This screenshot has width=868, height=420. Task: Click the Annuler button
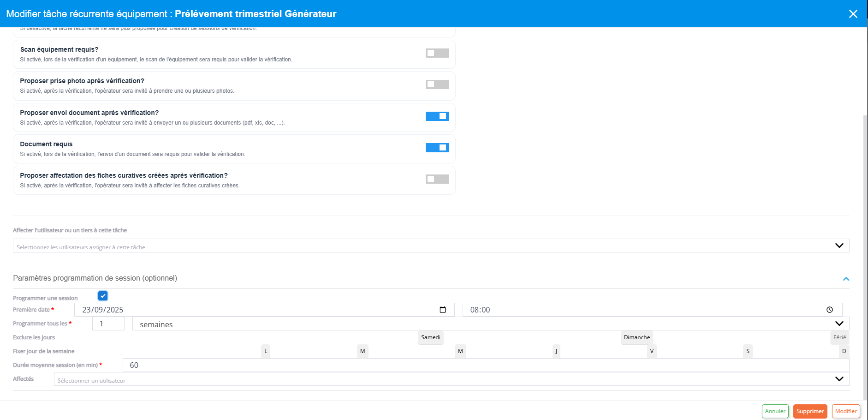775,411
